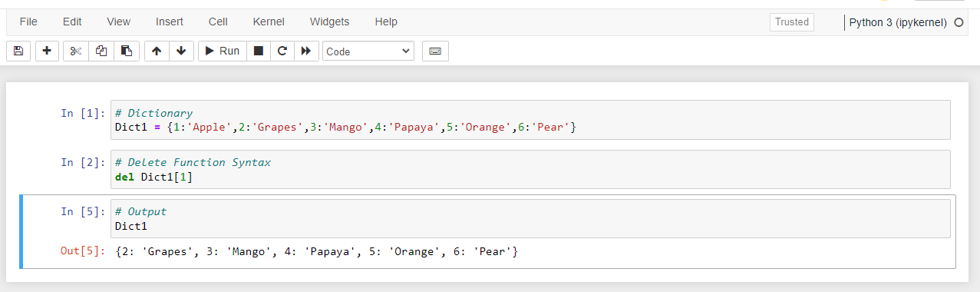Image resolution: width=980 pixels, height=292 pixels.
Task: Save notebook with the floppy disk icon
Action: pos(18,51)
